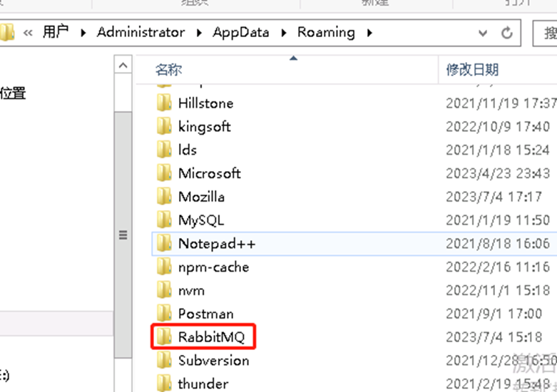This screenshot has width=557, height=392.
Task: Click the date 2022/10/9 17:40
Action: pyautogui.click(x=498, y=127)
